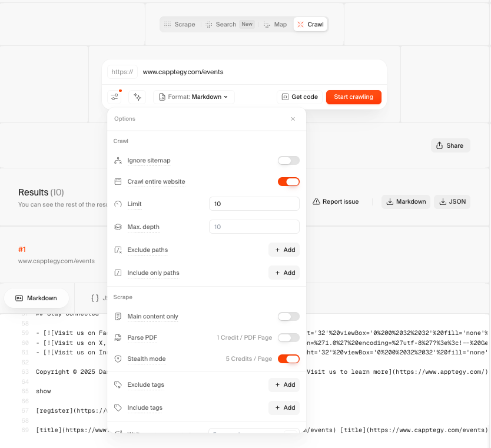Viewport: 491px width, 448px height.
Task: Add an Include tags entry
Action: click(x=284, y=407)
